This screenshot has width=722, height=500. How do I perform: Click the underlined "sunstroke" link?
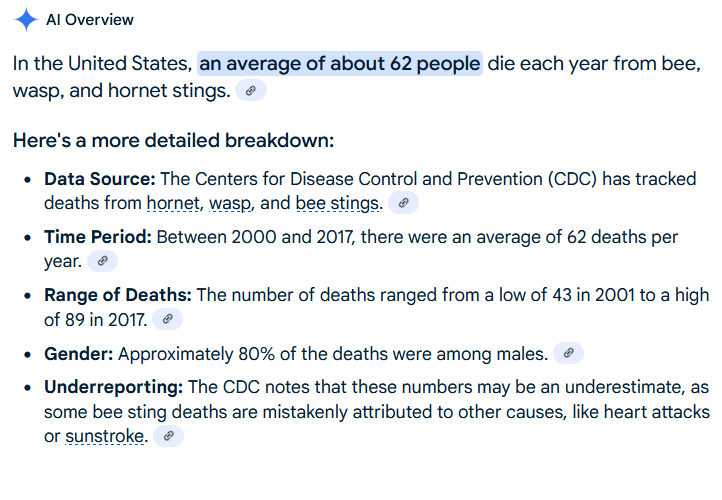click(106, 437)
